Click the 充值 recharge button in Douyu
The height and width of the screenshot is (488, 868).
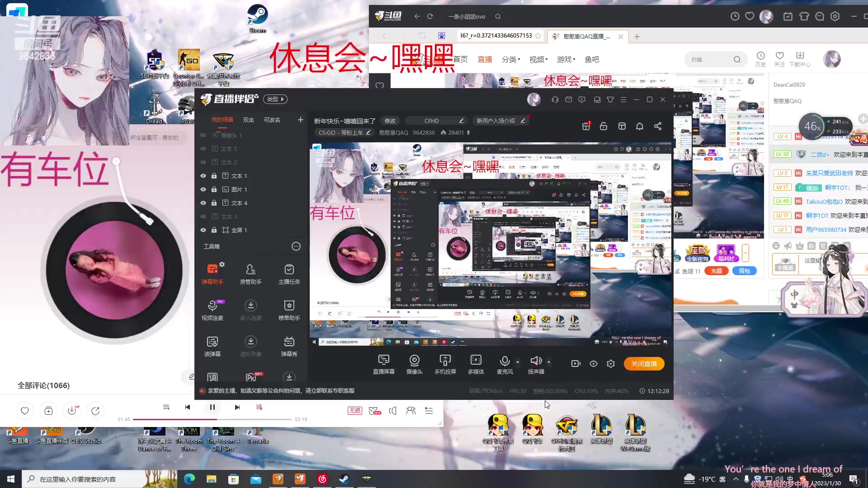[716, 271]
